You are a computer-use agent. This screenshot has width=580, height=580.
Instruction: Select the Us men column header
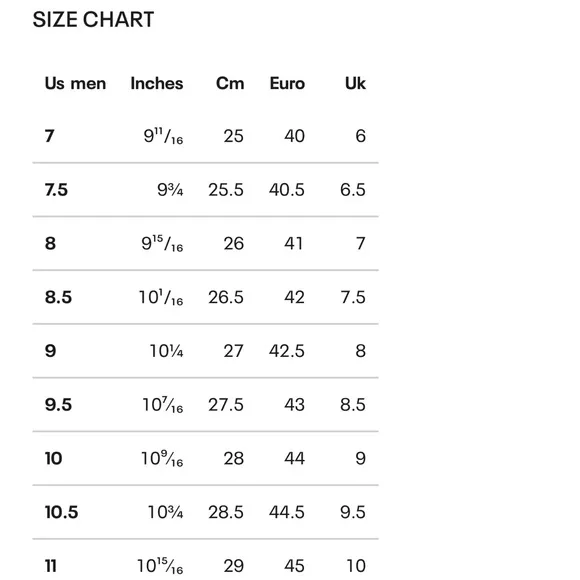(75, 84)
